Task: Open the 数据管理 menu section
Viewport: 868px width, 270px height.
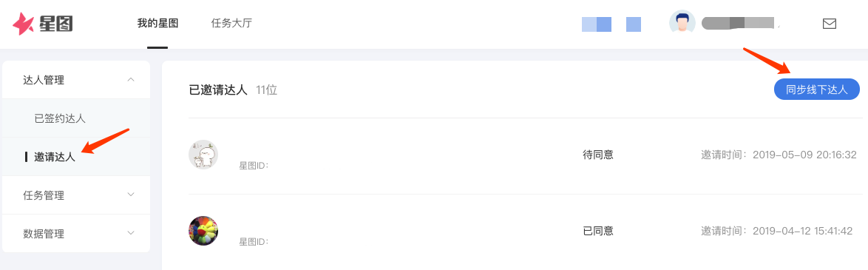Action: pyautogui.click(x=76, y=234)
